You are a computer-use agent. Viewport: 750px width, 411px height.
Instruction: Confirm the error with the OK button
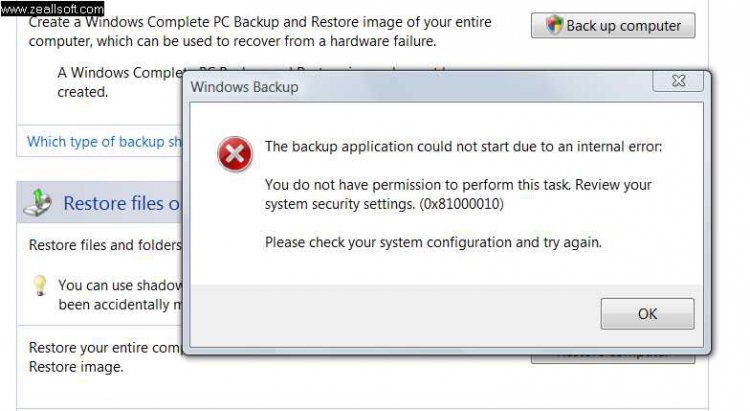coord(647,314)
